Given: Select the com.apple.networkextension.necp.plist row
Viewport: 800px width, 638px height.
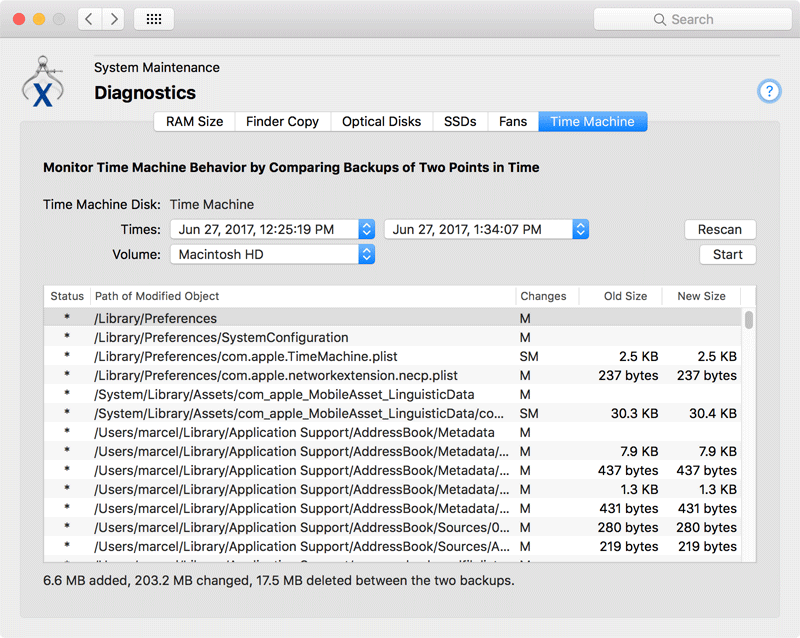Looking at the screenshot, I should coord(392,375).
